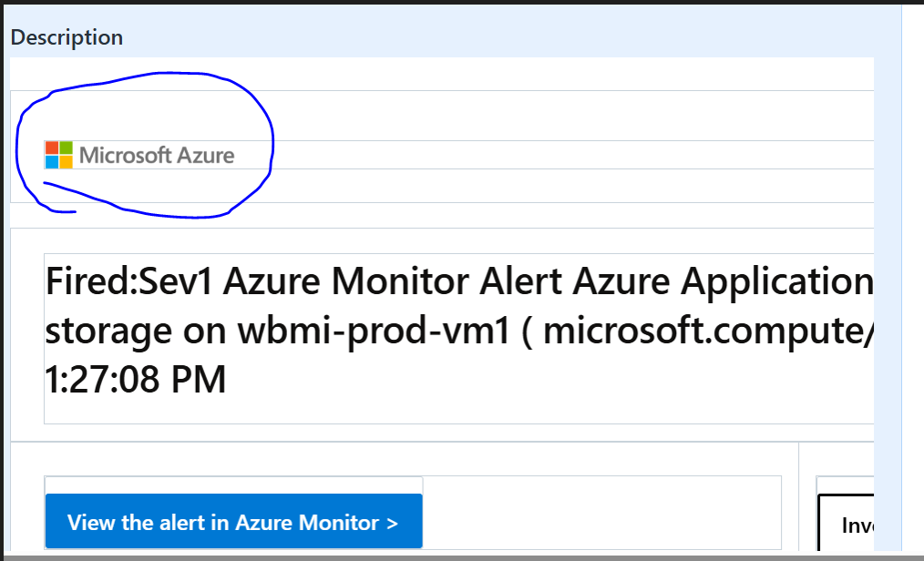The width and height of the screenshot is (924, 561).
Task: Click the "storage on" text in title
Action: (136, 332)
